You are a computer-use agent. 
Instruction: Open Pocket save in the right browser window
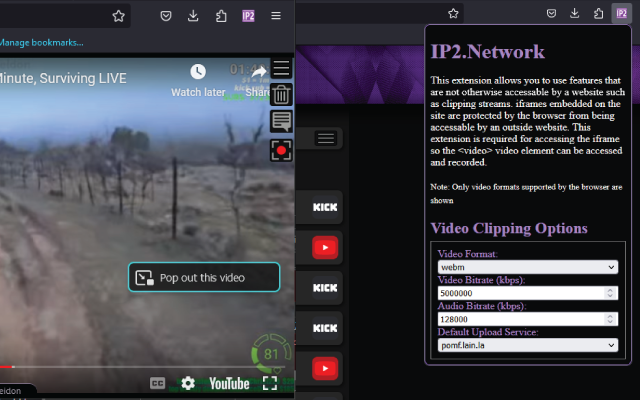551,13
